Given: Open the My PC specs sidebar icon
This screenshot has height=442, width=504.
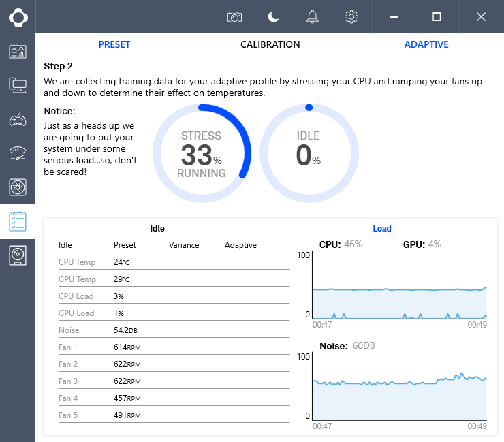Looking at the screenshot, I should click(18, 85).
